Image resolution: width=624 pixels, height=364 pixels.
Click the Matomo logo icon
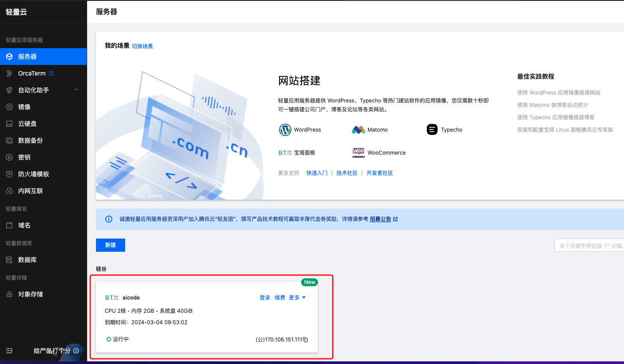pyautogui.click(x=358, y=130)
